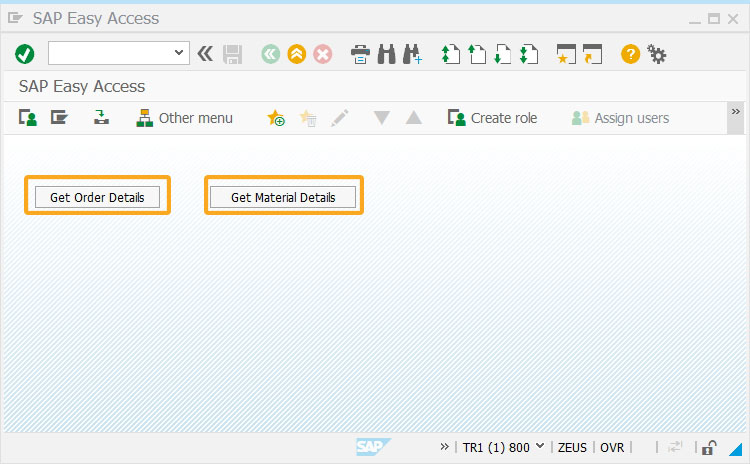750x464 pixels.
Task: Click the green Enter checkmark icon
Action: 24,54
